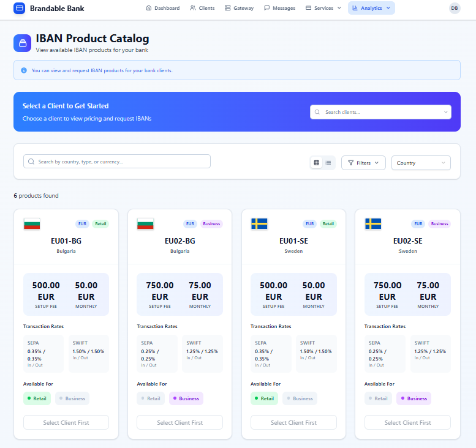Open the Search clients dropdown
The height and width of the screenshot is (448, 476).
(380, 112)
